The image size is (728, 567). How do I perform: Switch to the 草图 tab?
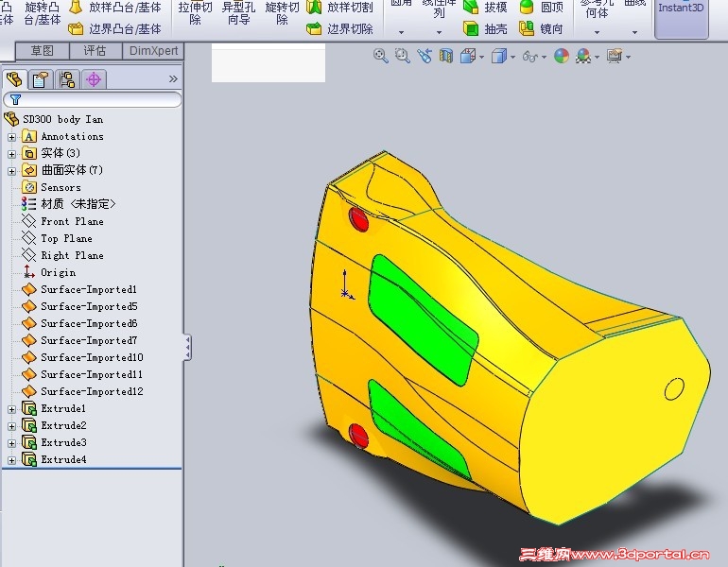point(43,51)
